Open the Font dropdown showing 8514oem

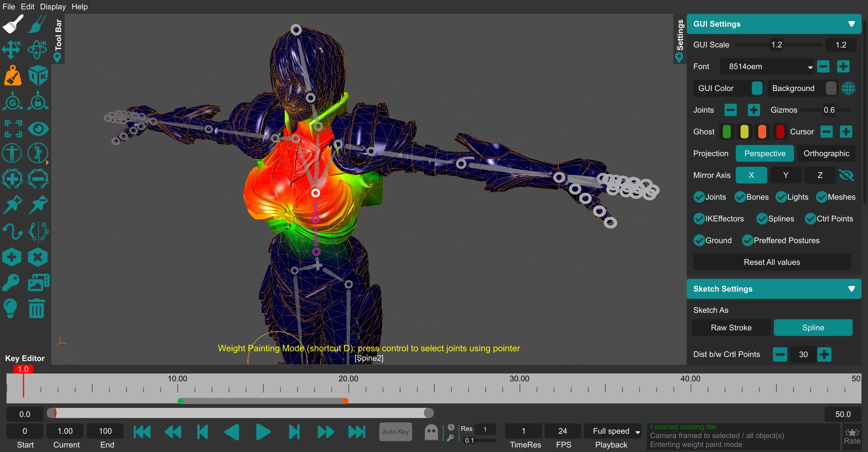[x=766, y=67]
